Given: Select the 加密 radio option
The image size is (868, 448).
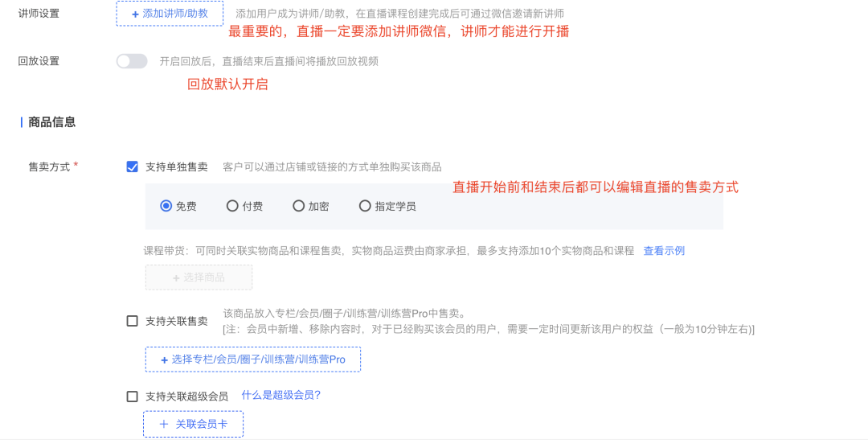Looking at the screenshot, I should pyautogui.click(x=298, y=206).
